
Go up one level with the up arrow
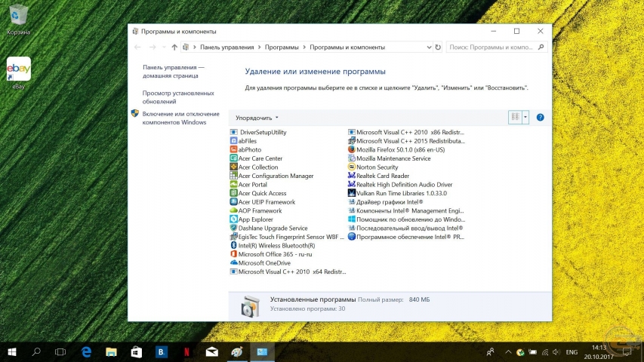(174, 48)
